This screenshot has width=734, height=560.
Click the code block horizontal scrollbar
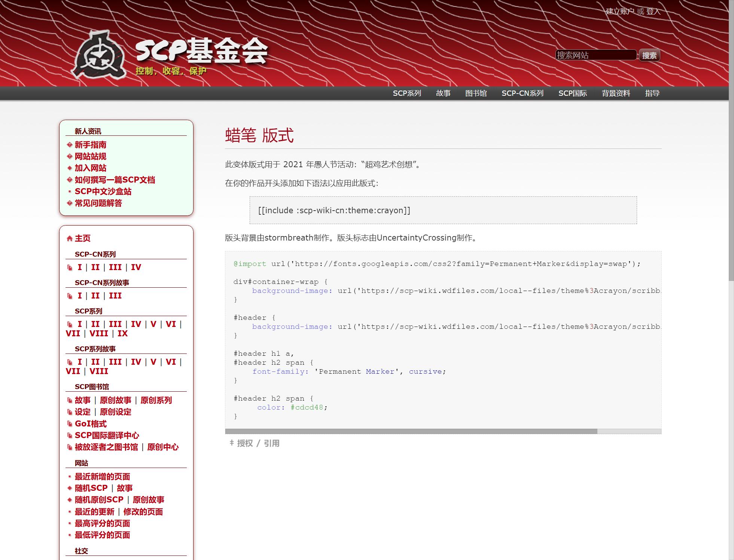(411, 431)
